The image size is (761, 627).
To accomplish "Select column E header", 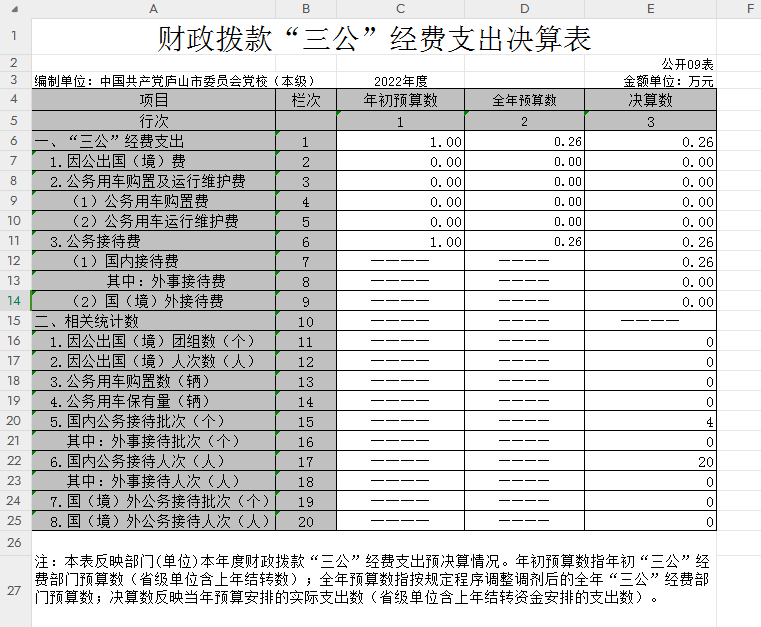I will (651, 8).
